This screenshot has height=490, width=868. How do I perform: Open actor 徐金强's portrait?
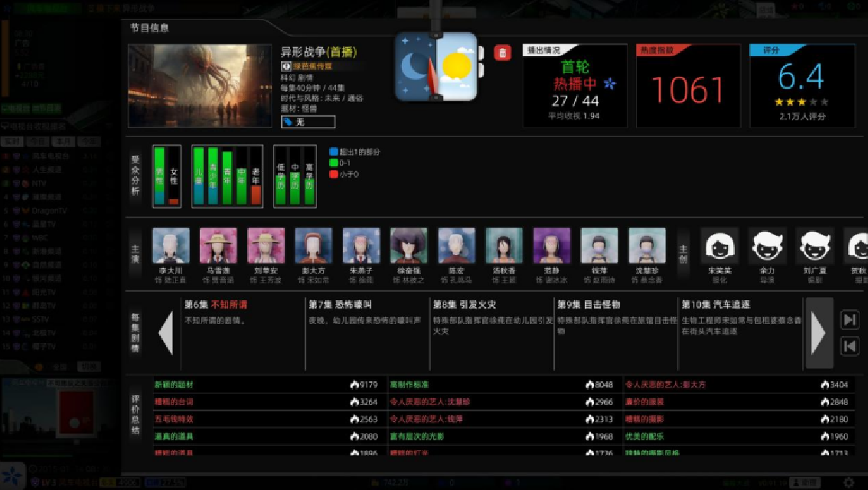pos(409,247)
